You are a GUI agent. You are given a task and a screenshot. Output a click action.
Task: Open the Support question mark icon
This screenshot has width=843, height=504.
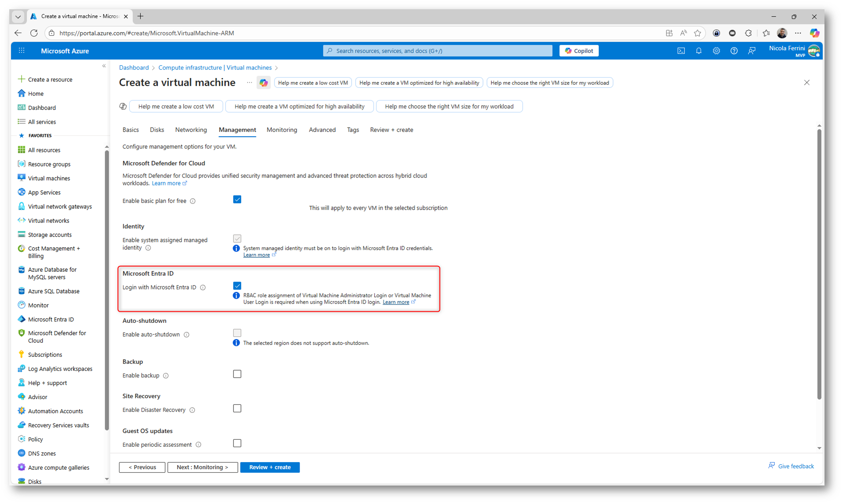pos(734,51)
